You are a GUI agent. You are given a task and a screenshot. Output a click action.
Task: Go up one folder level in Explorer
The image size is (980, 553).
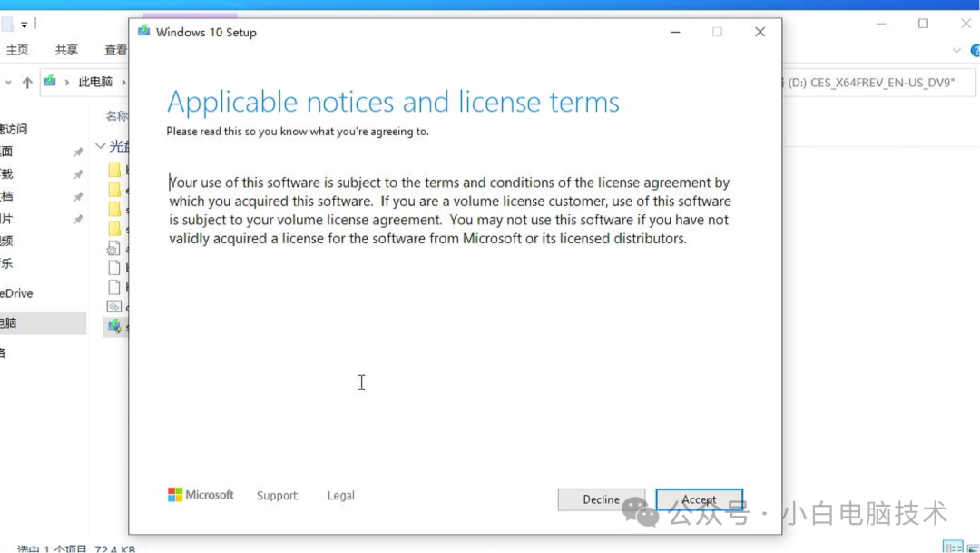click(x=27, y=82)
